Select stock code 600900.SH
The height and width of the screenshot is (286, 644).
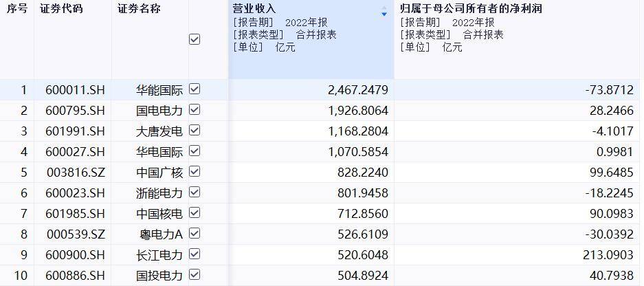pos(75,255)
